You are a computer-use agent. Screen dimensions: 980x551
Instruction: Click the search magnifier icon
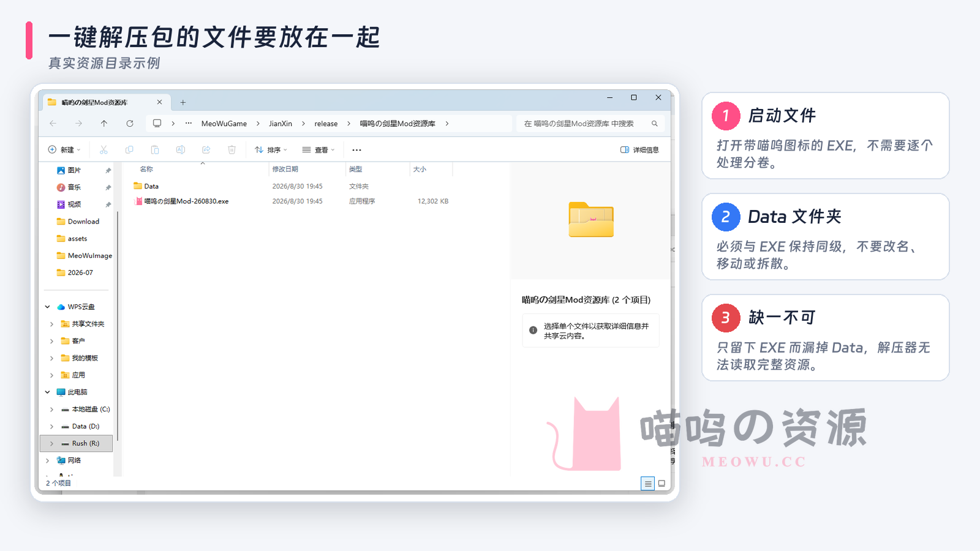(654, 124)
